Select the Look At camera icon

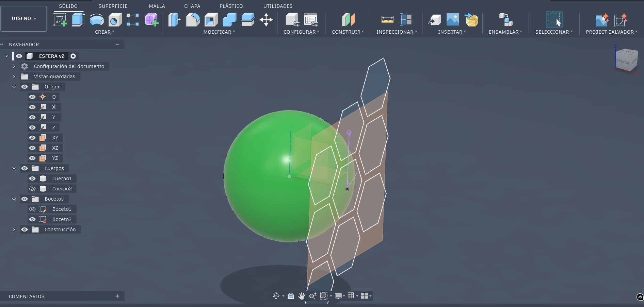[291, 296]
